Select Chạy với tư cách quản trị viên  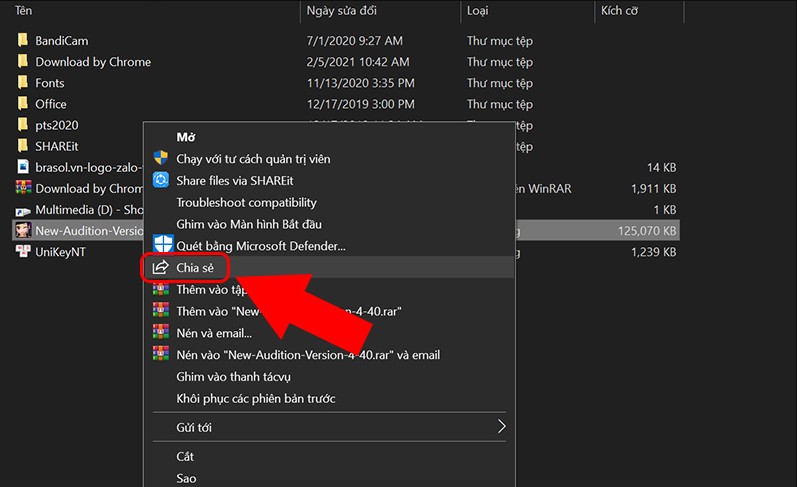pos(253,159)
